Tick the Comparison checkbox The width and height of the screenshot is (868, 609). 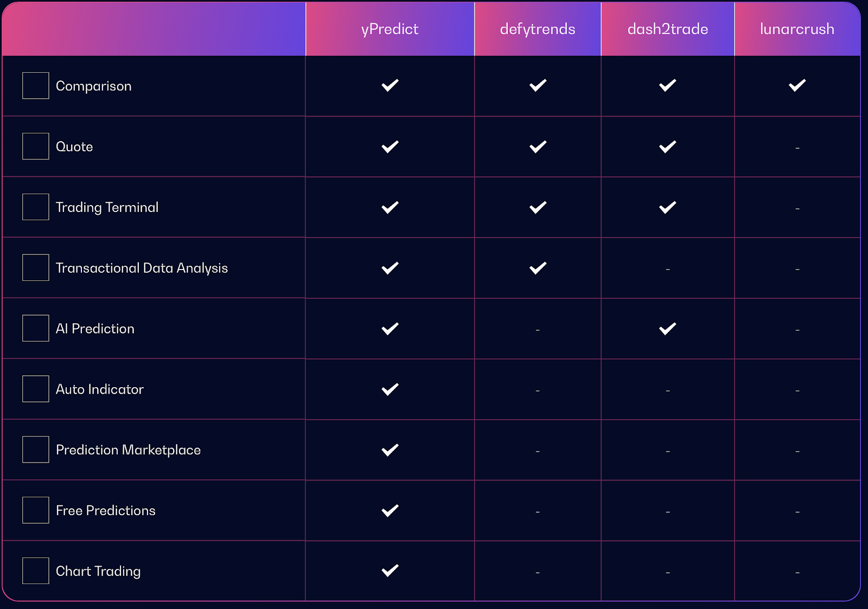(36, 86)
